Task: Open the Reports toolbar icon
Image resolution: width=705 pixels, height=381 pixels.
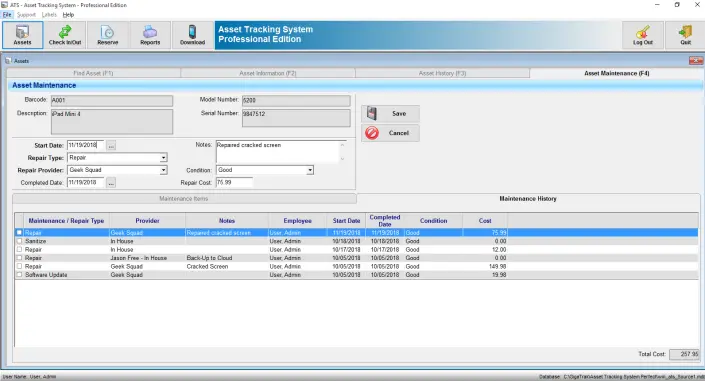Action: pos(150,35)
